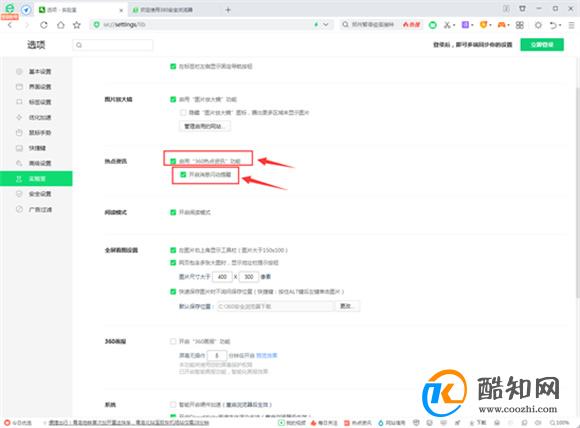The width and height of the screenshot is (580, 428).
Task: Switch to the second browser tab
Action: tap(166, 10)
